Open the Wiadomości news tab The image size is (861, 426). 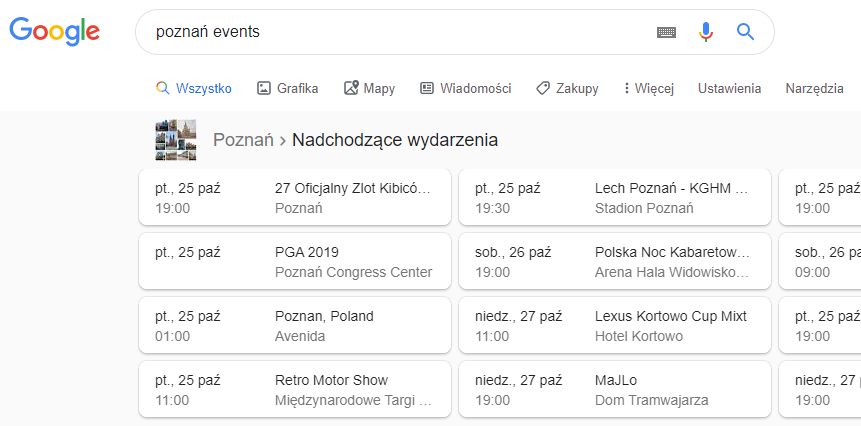point(466,88)
